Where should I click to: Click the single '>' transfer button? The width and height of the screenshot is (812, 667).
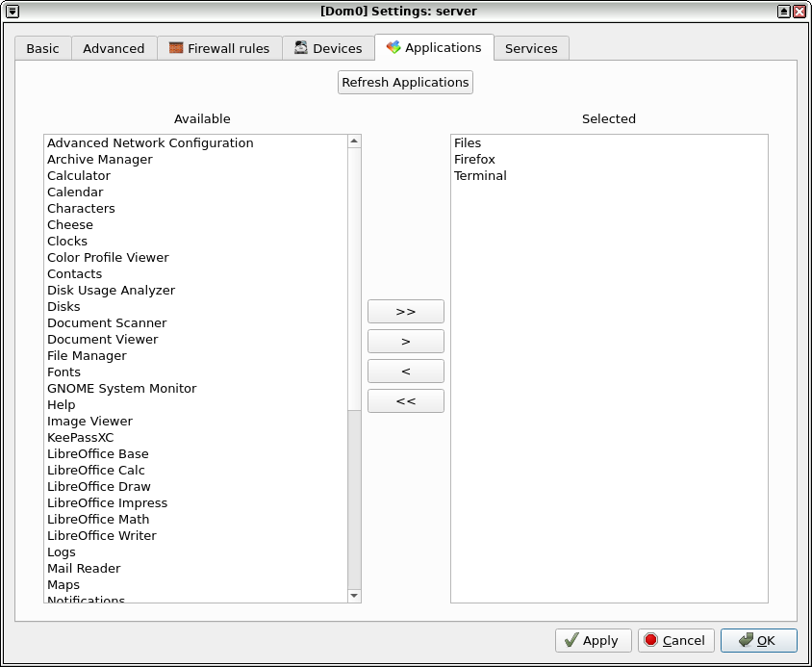point(405,341)
